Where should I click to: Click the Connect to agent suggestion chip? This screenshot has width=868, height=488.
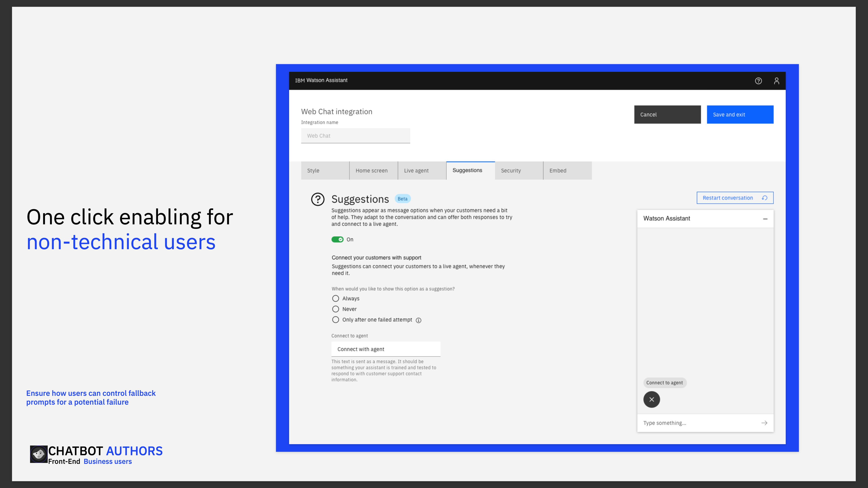(665, 382)
